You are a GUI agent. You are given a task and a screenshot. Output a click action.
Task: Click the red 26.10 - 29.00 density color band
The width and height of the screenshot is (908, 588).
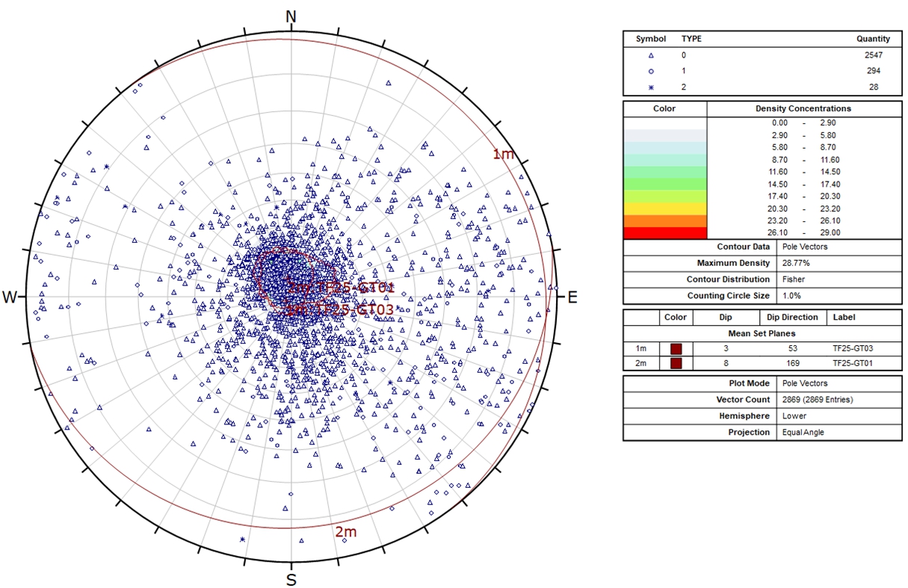tap(665, 233)
